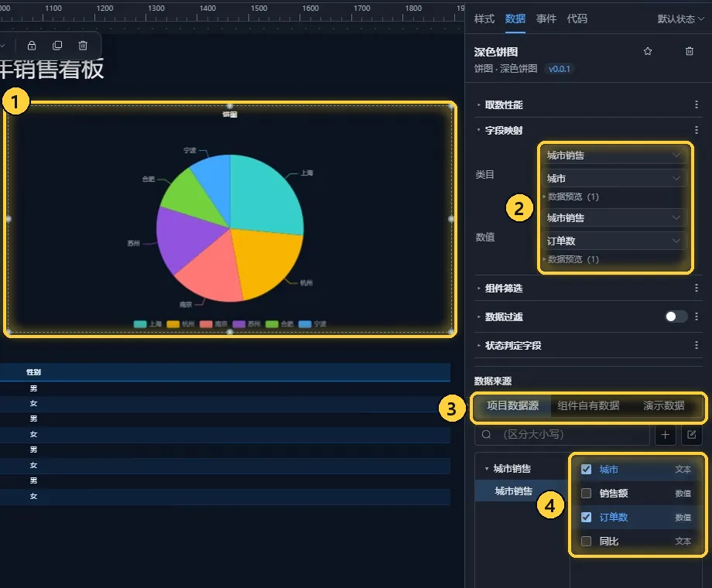Switch to the 样式 tab

point(484,19)
